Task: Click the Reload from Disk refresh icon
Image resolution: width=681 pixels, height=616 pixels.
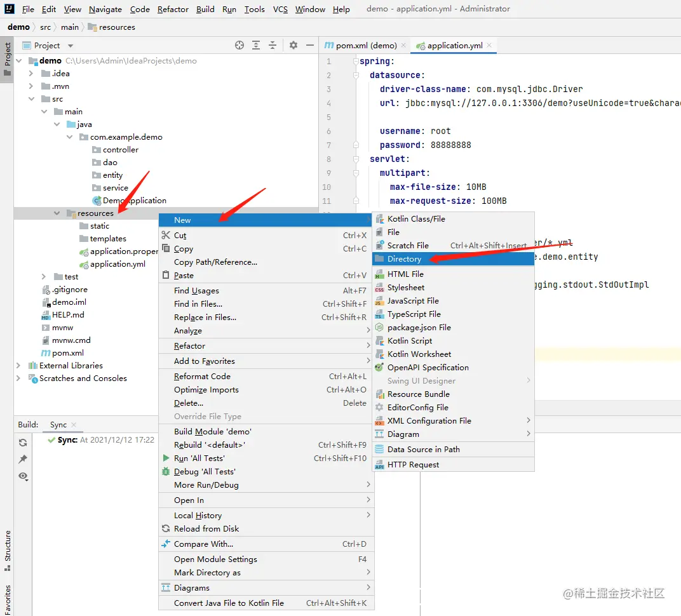Action: (x=166, y=528)
